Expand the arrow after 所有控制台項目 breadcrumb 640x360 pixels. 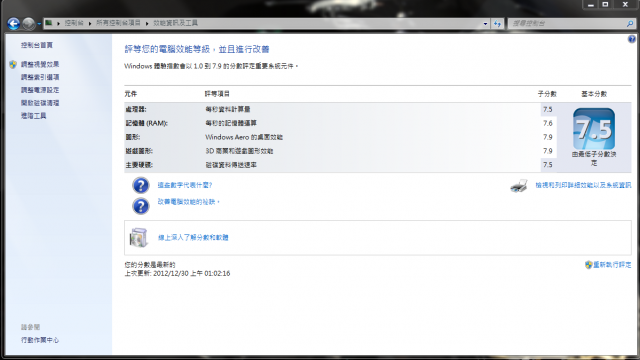coord(147,24)
